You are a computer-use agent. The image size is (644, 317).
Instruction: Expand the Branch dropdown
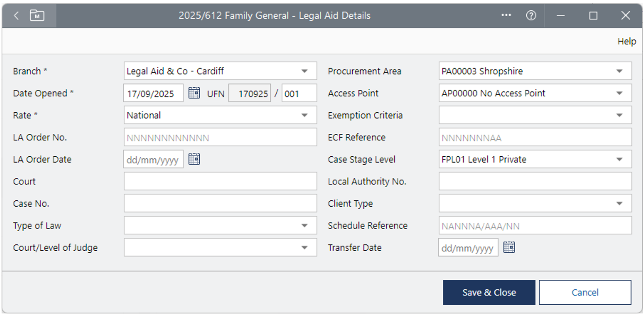[x=304, y=71]
